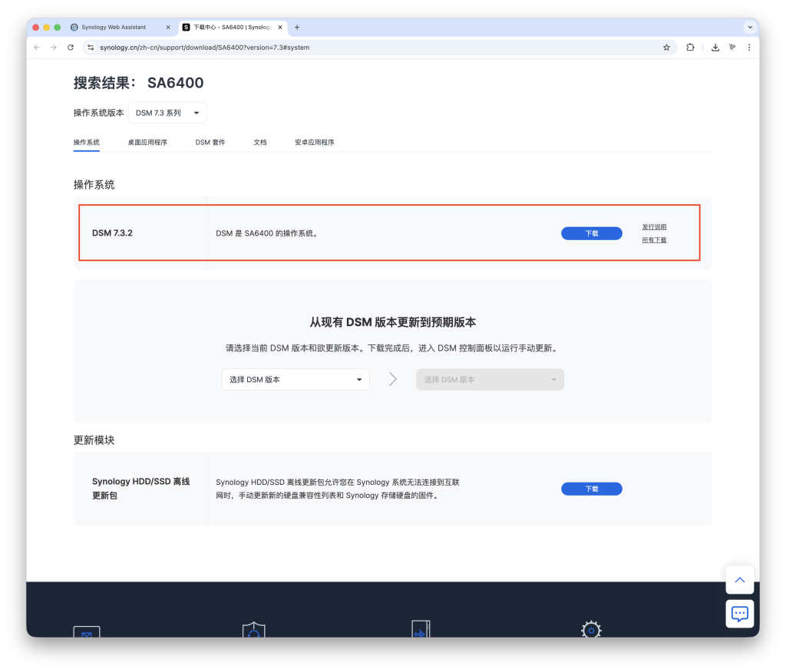The width and height of the screenshot is (786, 672).
Task: Open site info icon in address bar
Action: pos(91,48)
